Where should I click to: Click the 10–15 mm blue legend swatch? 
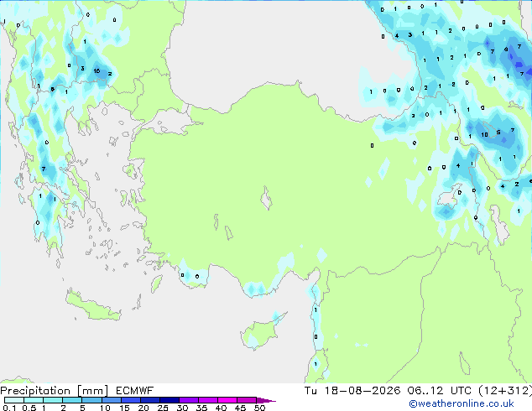coord(112,400)
